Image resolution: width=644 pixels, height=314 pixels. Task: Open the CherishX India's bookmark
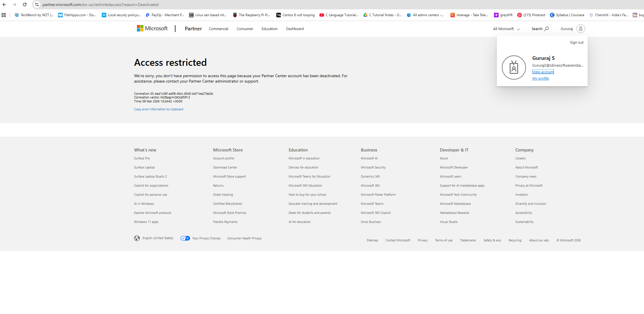click(x=609, y=15)
